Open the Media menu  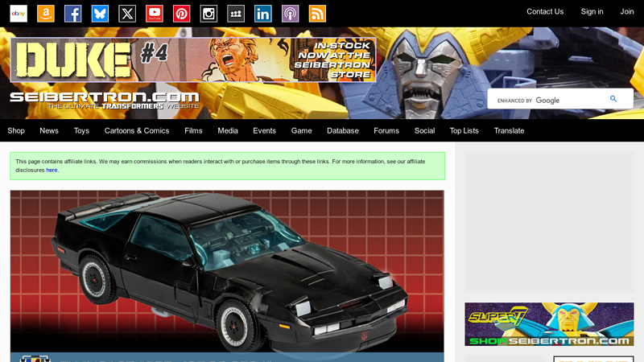pyautogui.click(x=228, y=130)
